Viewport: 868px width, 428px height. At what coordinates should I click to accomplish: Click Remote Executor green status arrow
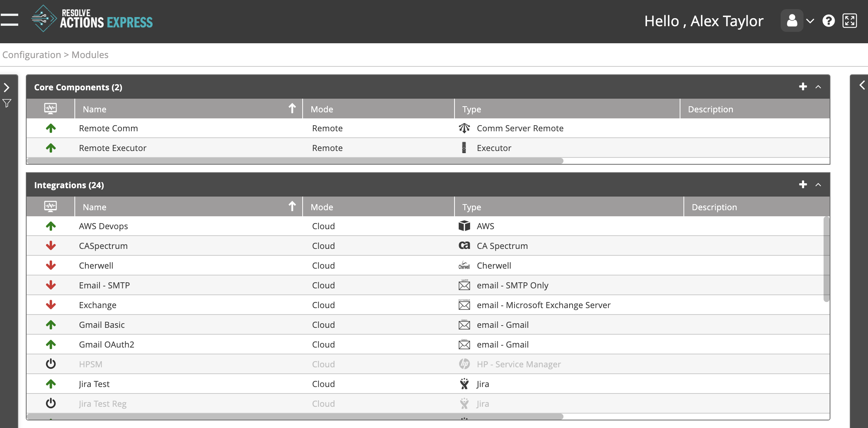click(51, 148)
